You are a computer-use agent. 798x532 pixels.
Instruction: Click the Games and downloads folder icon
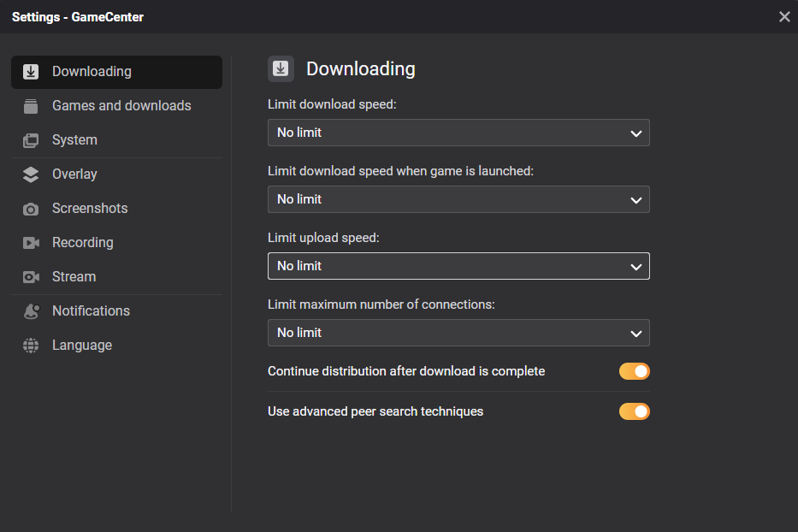coord(31,106)
